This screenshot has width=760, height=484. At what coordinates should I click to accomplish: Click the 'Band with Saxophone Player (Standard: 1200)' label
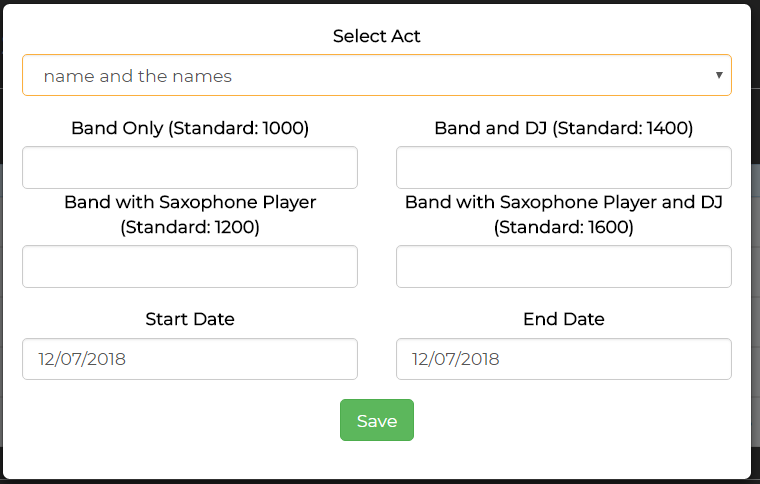click(190, 214)
